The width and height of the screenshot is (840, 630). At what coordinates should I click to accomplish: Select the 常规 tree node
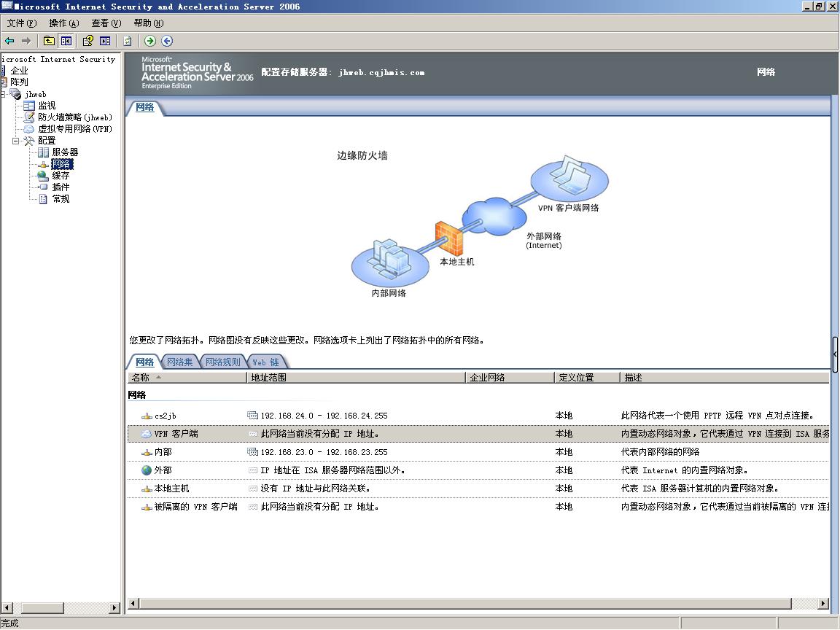click(61, 199)
